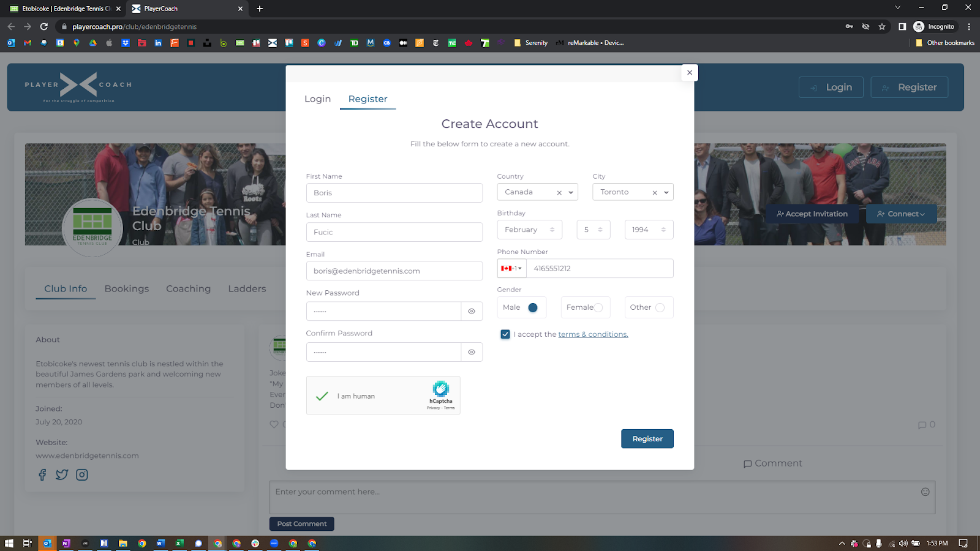
Task: Submit the form with the Register button
Action: pyautogui.click(x=647, y=439)
